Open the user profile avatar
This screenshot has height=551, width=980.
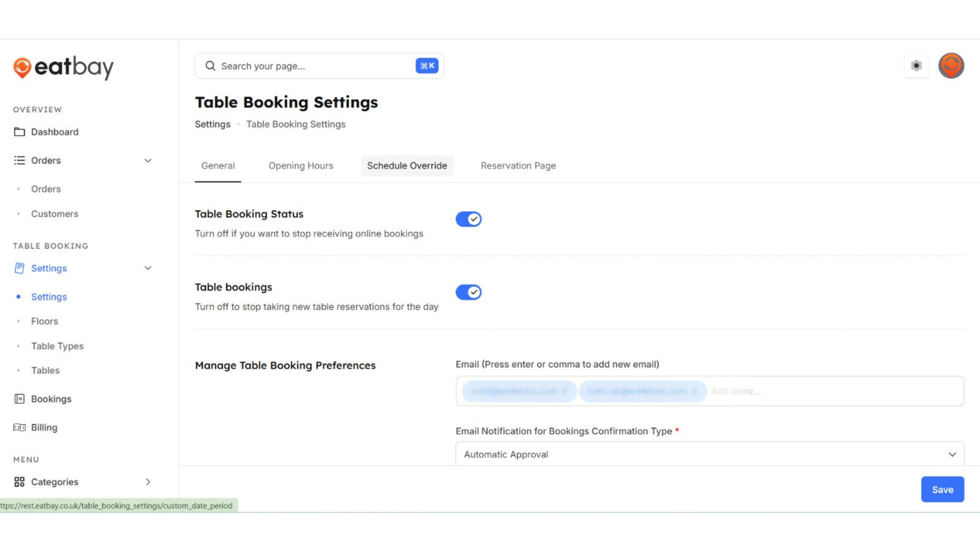coord(951,66)
